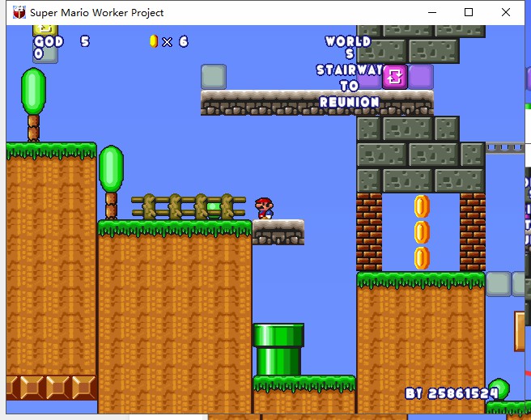Screen dimensions: 531x420
Task: Click the middle gold coin between brick pillars
Action: [x=422, y=232]
